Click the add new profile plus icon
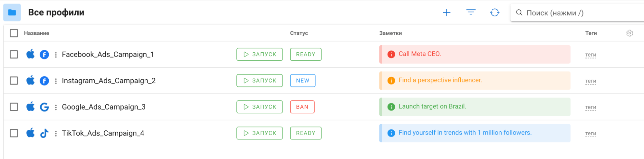The image size is (644, 159). point(447,13)
